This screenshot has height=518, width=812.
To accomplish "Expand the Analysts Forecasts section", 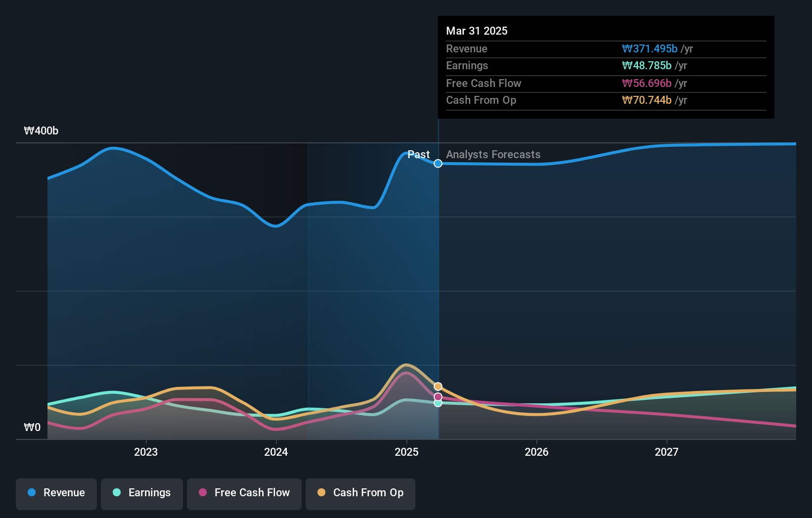I will [x=493, y=155].
